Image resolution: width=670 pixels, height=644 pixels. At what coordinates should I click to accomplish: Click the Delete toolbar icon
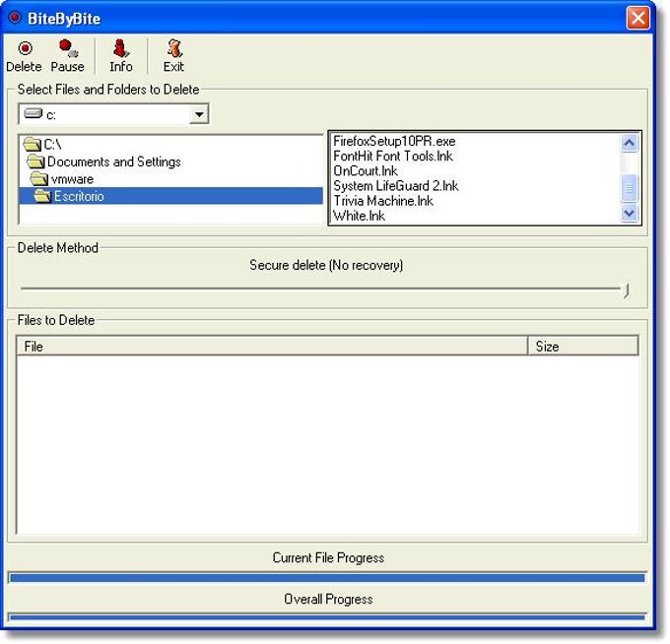click(25, 56)
